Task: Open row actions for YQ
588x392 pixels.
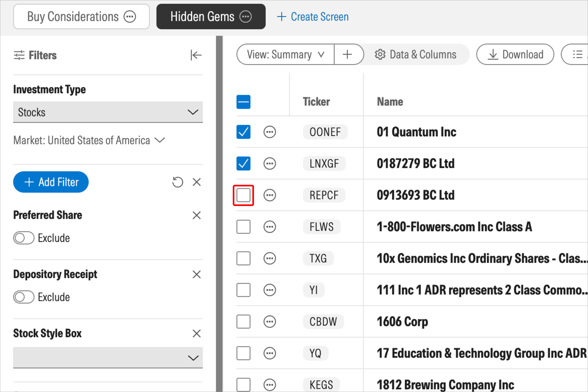Action: (270, 353)
